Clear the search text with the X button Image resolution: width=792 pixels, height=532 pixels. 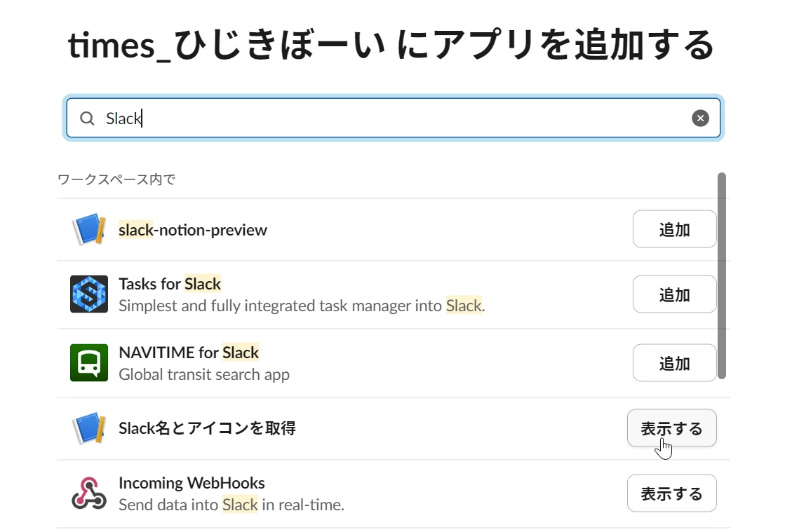pos(700,118)
